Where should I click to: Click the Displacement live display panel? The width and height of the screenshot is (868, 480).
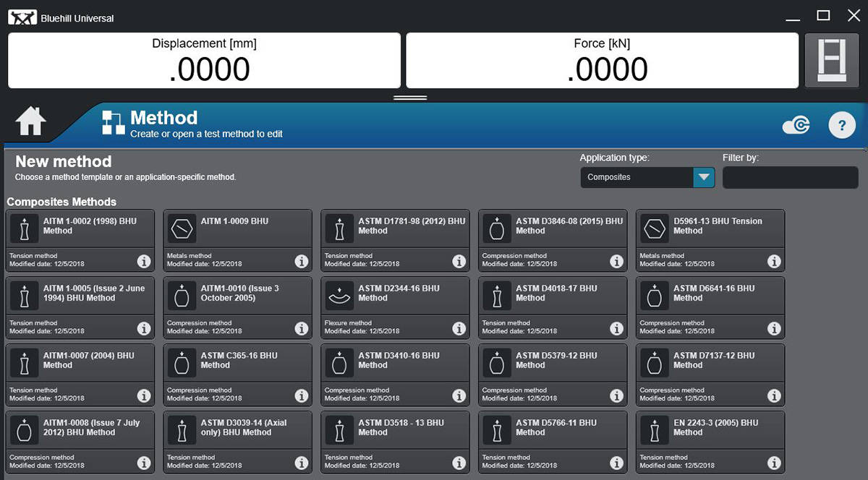pyautogui.click(x=204, y=61)
